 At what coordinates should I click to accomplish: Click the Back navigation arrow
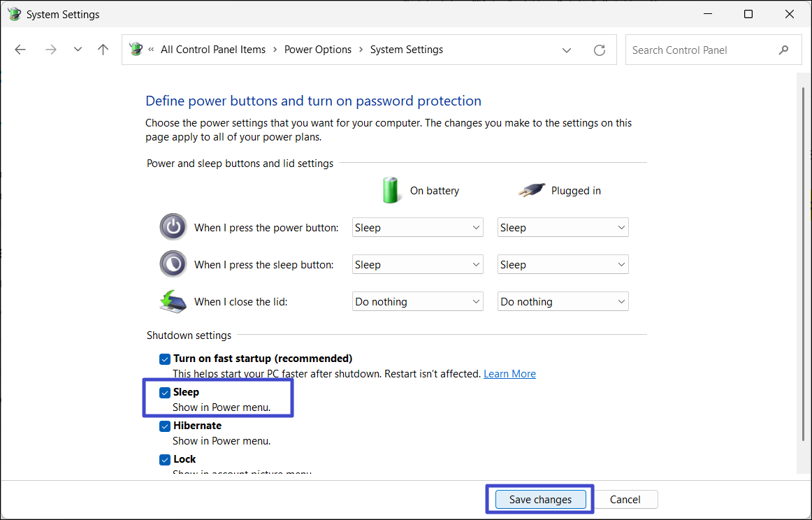pos(20,50)
